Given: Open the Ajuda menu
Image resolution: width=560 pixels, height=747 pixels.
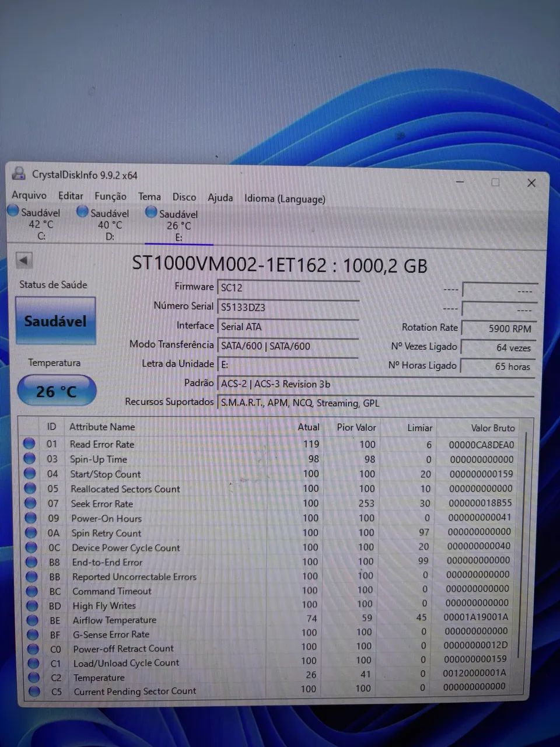Looking at the screenshot, I should [220, 198].
